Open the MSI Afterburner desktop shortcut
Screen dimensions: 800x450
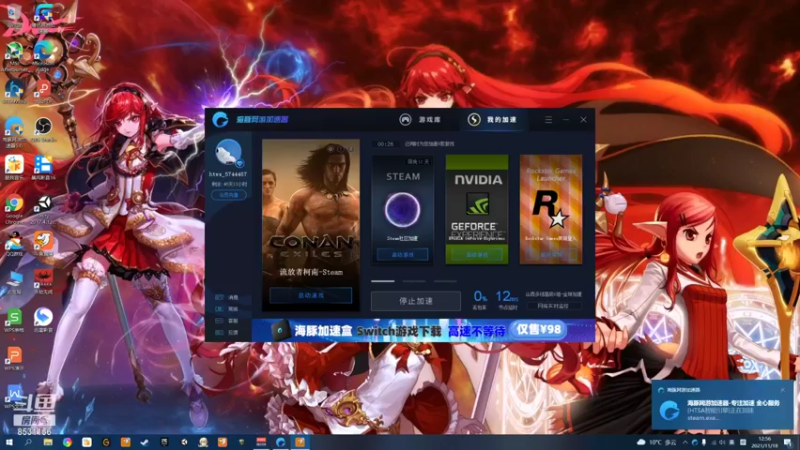click(x=14, y=55)
